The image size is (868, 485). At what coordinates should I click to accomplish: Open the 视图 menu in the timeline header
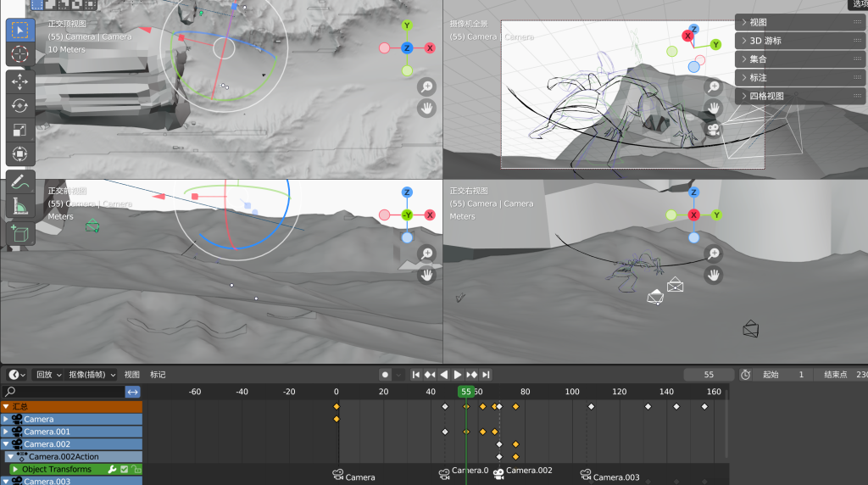tap(132, 375)
